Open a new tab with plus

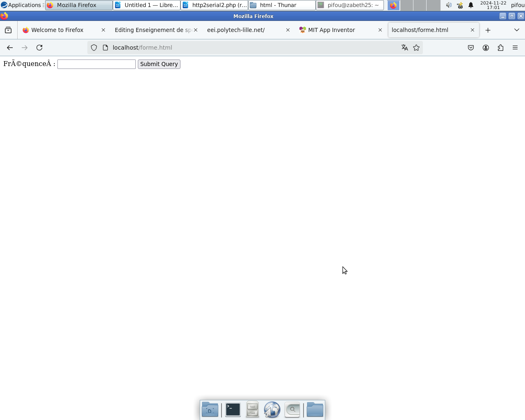(488, 30)
